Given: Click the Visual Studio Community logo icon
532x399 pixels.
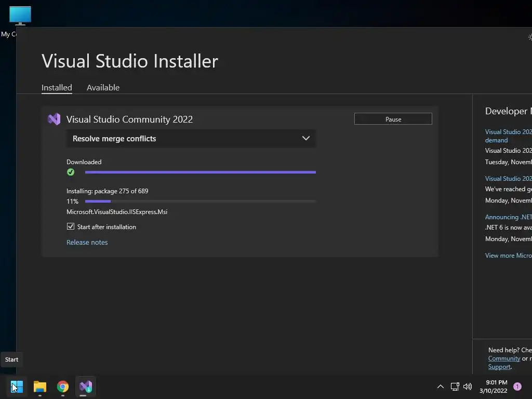Looking at the screenshot, I should coord(54,119).
